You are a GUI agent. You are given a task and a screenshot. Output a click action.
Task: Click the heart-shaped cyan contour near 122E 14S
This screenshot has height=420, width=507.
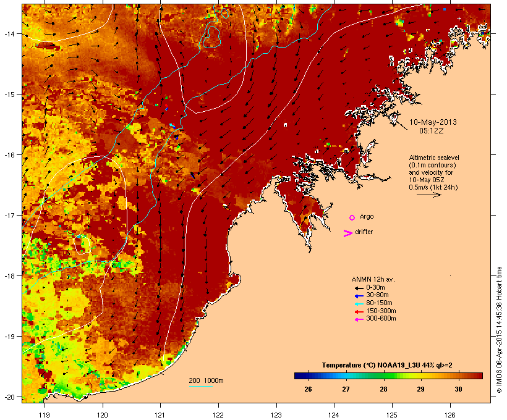(211, 37)
